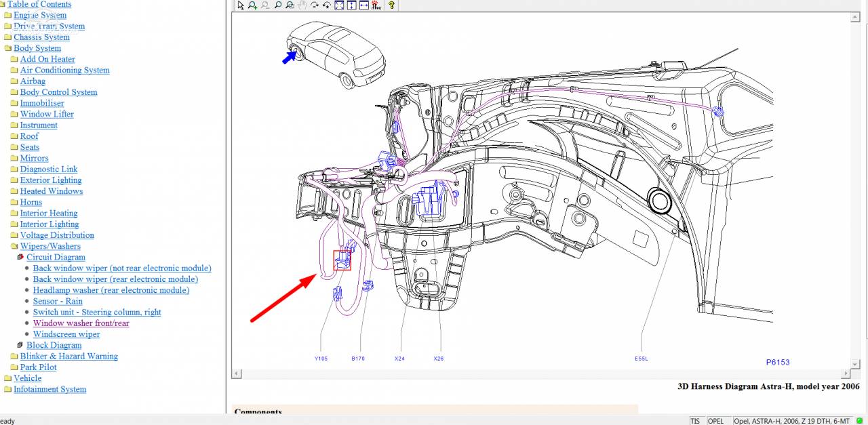
Task: Open Switch unit - Steering column, right
Action: 97,312
